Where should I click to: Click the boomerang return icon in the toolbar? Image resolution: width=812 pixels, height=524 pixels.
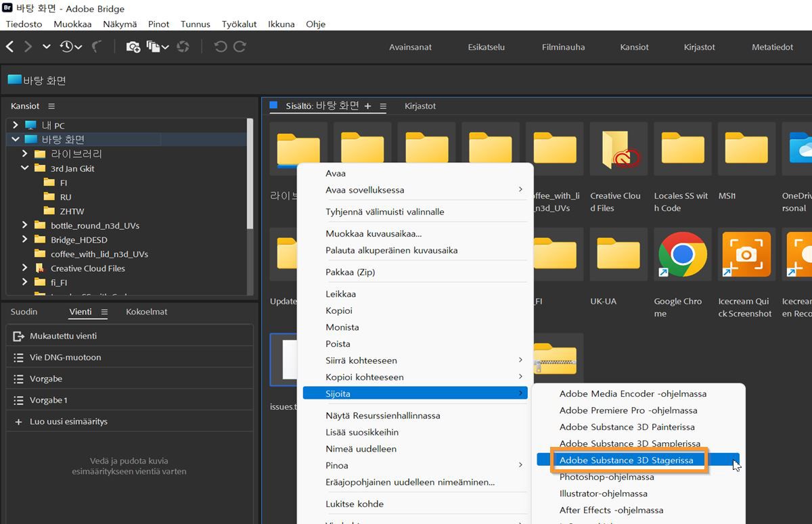tap(96, 47)
